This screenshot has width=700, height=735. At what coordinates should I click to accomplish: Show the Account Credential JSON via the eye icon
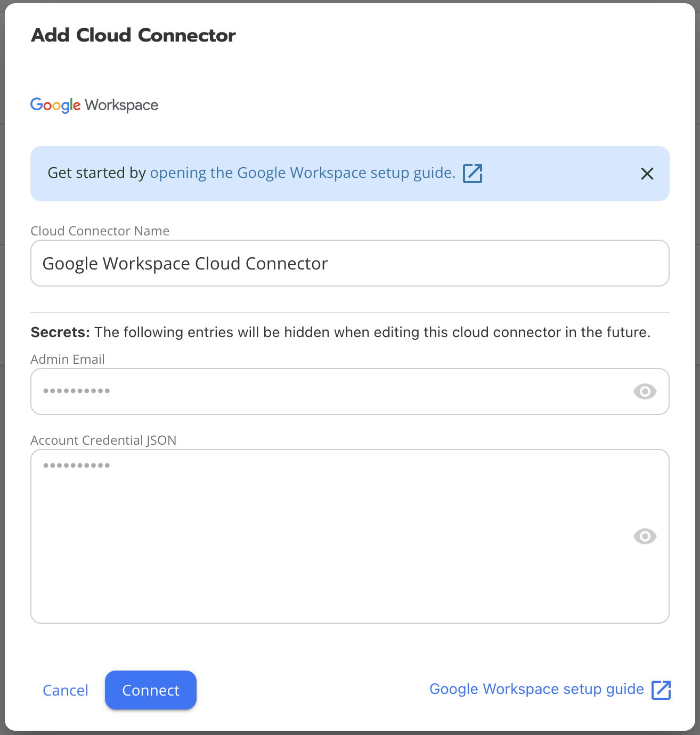coord(645,536)
